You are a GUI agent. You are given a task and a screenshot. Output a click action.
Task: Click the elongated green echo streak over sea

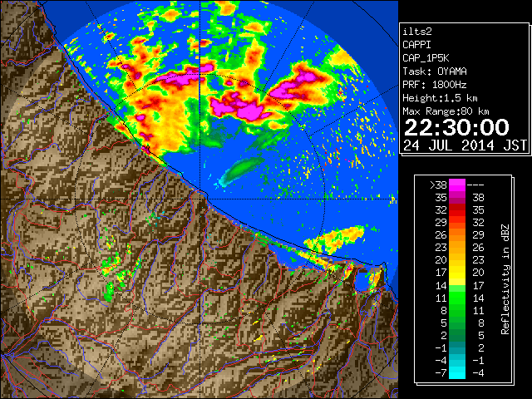pyautogui.click(x=242, y=171)
